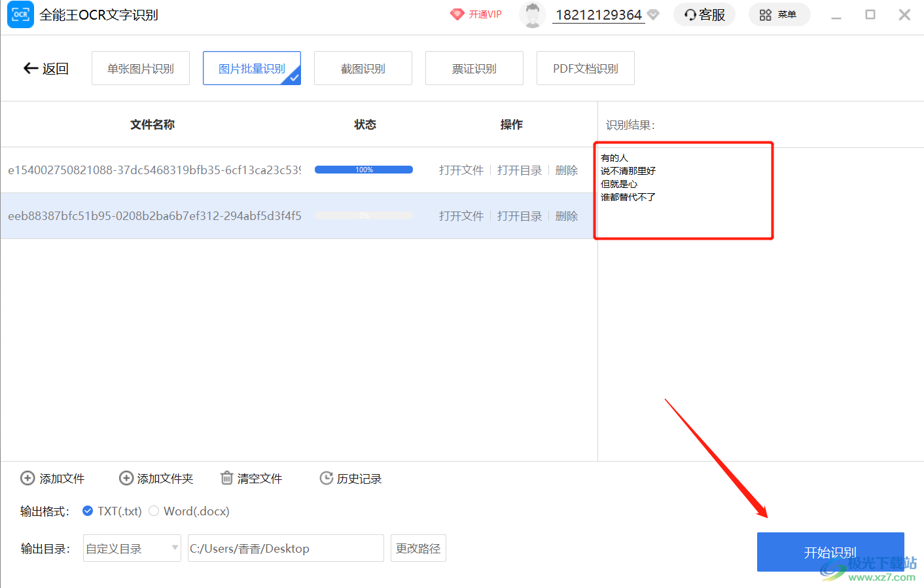Close the OCR window
Image resolution: width=924 pixels, height=588 pixels.
[x=904, y=14]
